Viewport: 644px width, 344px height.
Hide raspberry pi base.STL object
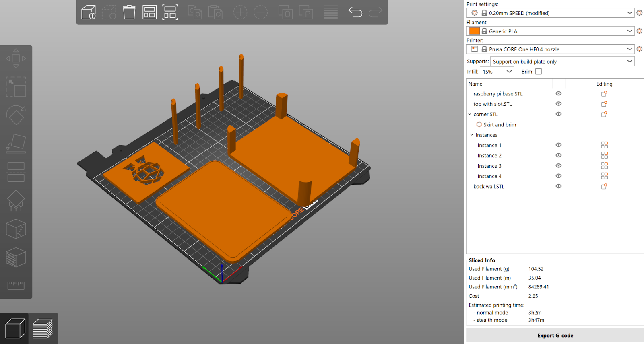[559, 93]
